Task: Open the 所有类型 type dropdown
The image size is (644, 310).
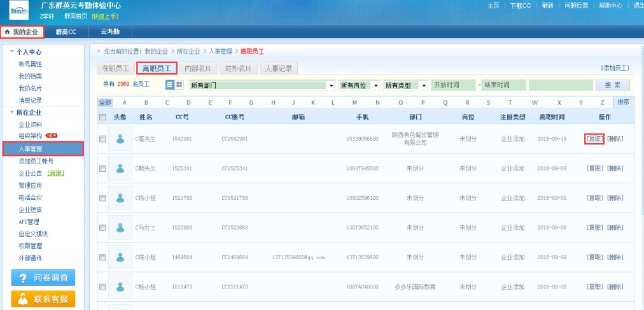Action: (405, 85)
